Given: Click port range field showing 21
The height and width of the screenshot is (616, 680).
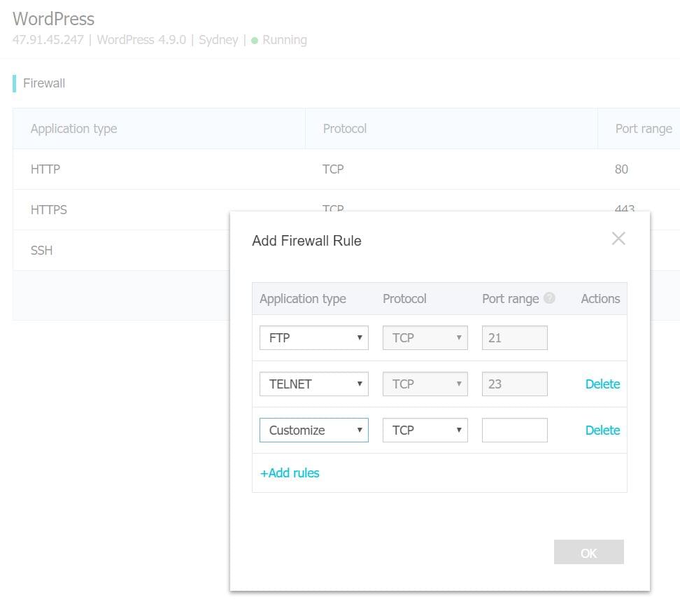Looking at the screenshot, I should coord(514,337).
